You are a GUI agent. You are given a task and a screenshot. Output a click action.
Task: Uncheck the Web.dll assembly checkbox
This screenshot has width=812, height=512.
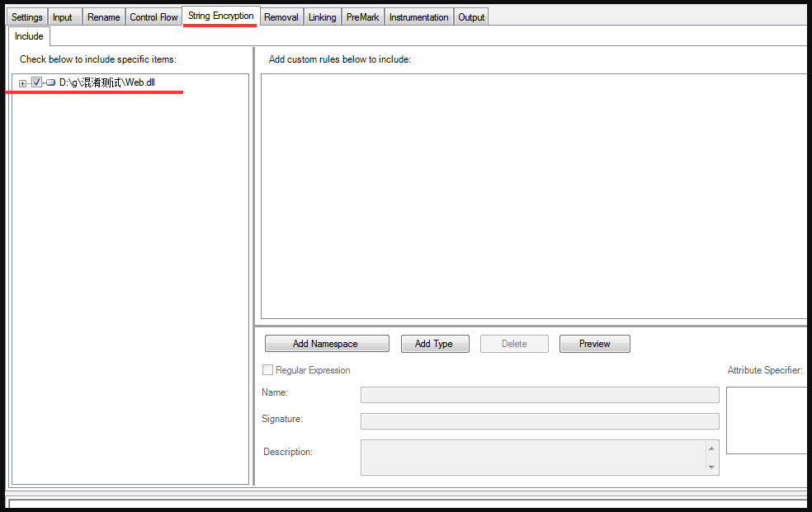coord(35,82)
